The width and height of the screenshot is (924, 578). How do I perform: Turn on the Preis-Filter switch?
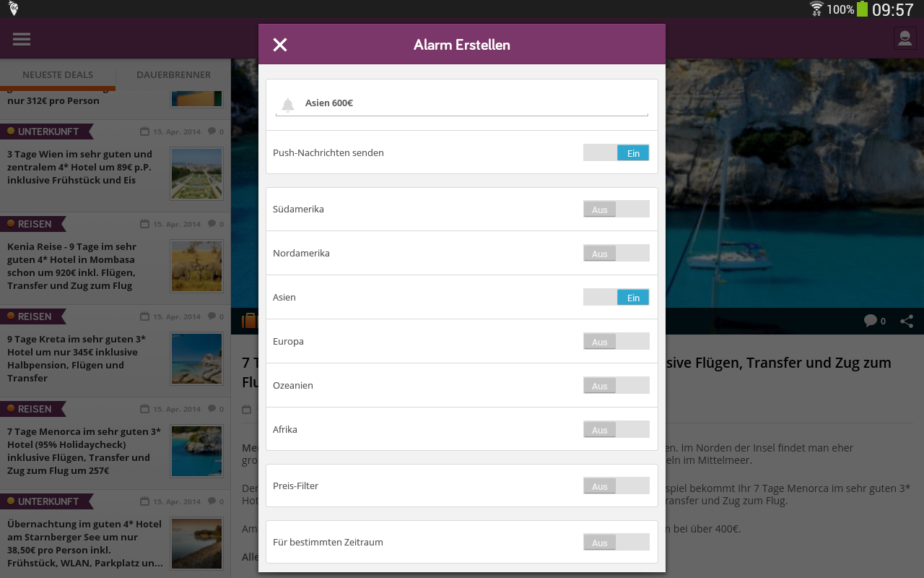(616, 486)
